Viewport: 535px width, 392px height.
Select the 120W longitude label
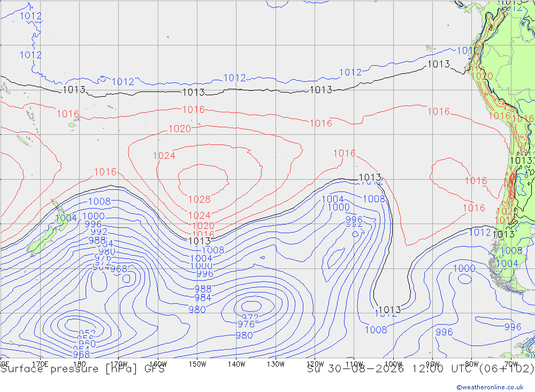315,364
